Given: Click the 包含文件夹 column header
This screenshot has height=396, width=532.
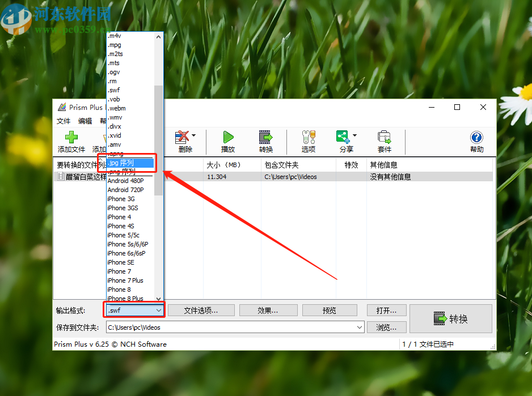Looking at the screenshot, I should tap(298, 165).
